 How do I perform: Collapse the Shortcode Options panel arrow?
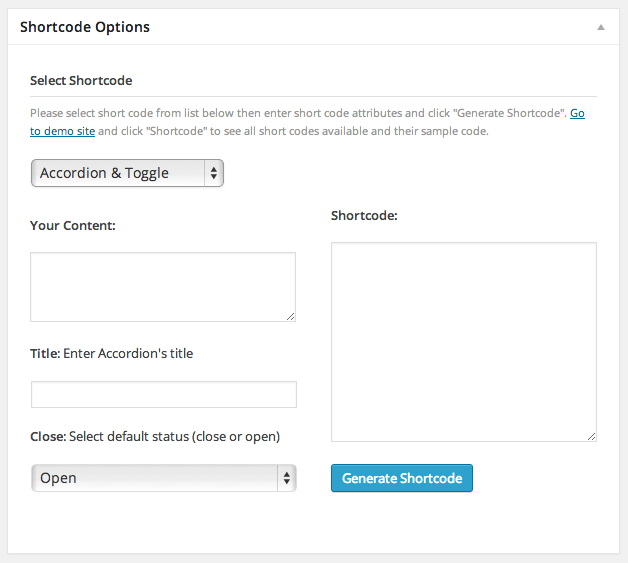pos(601,27)
